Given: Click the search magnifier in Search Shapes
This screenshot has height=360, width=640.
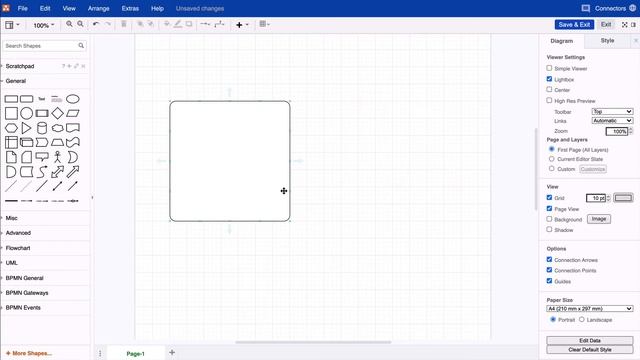Looking at the screenshot, I should coord(81,46).
